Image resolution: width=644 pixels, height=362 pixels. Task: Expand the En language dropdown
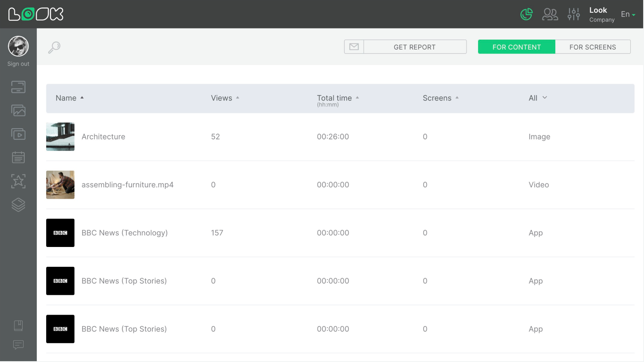pos(628,14)
